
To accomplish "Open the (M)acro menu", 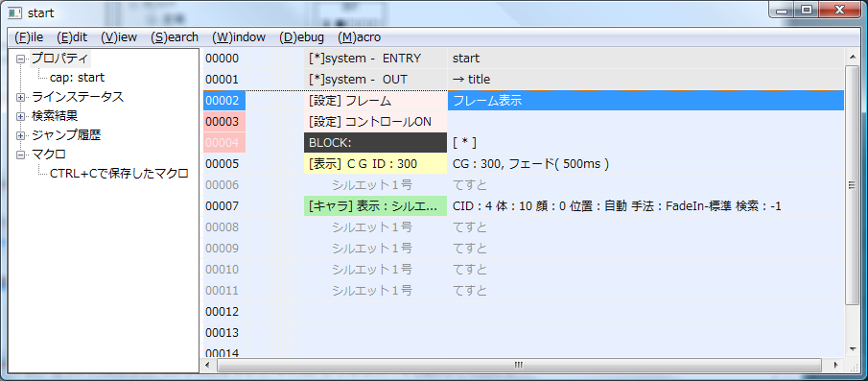I will [360, 37].
